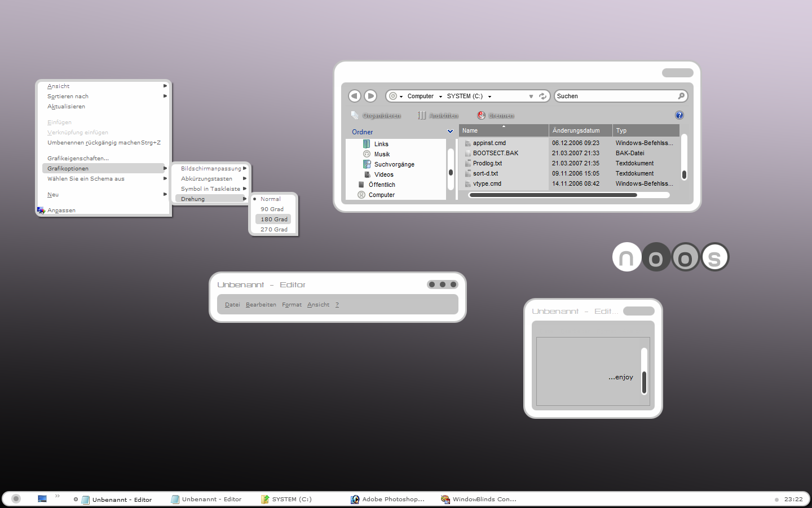Viewport: 812px width, 508px height.
Task: Click the appinst.cmd file icon
Action: [x=467, y=143]
